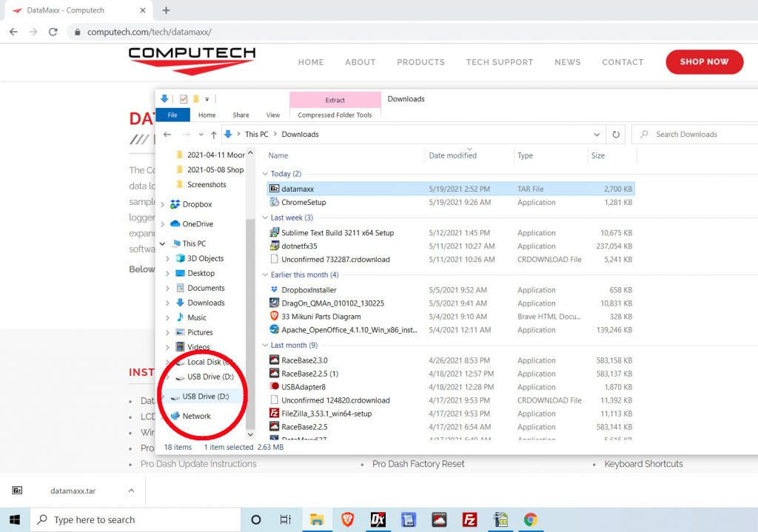
Task: Click the browser address bar URL
Action: [150, 32]
